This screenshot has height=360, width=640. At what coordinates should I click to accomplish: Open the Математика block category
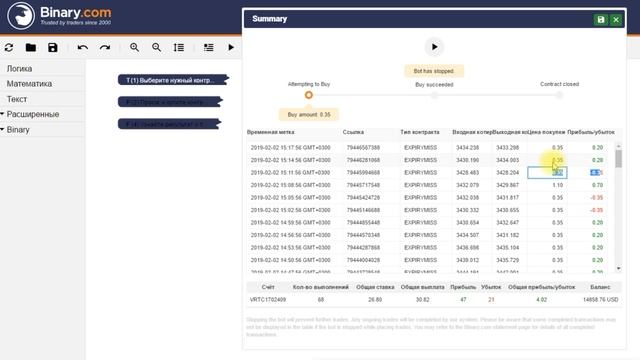tap(29, 84)
